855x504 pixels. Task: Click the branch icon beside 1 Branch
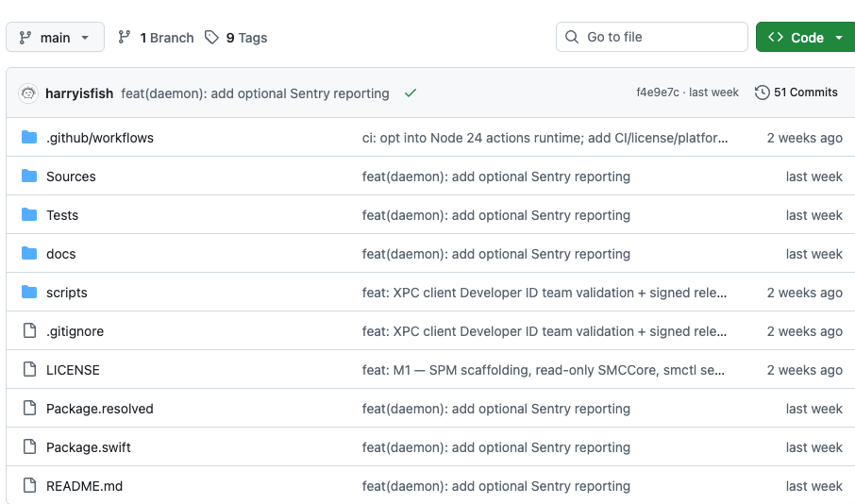point(125,37)
